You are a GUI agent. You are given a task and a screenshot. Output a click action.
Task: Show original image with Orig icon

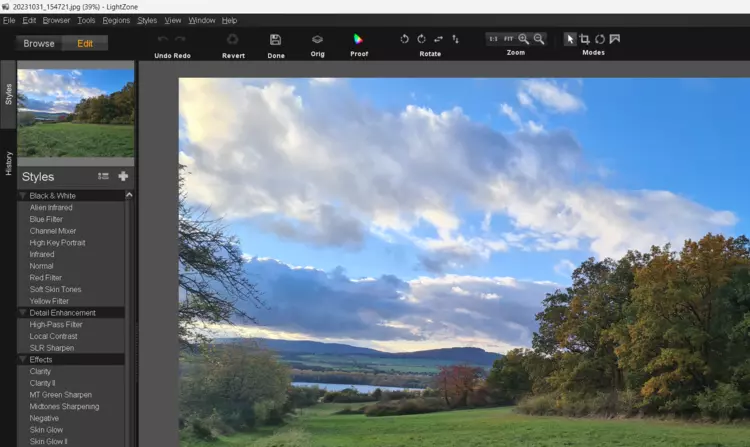(317, 40)
